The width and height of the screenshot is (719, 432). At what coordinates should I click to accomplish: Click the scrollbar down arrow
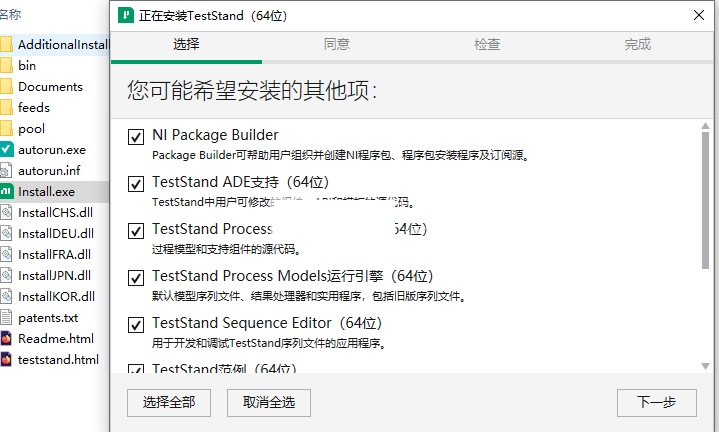[x=705, y=366]
